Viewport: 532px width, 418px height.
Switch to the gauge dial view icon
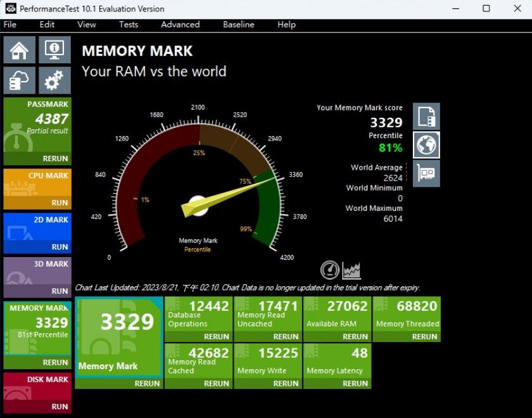[330, 270]
